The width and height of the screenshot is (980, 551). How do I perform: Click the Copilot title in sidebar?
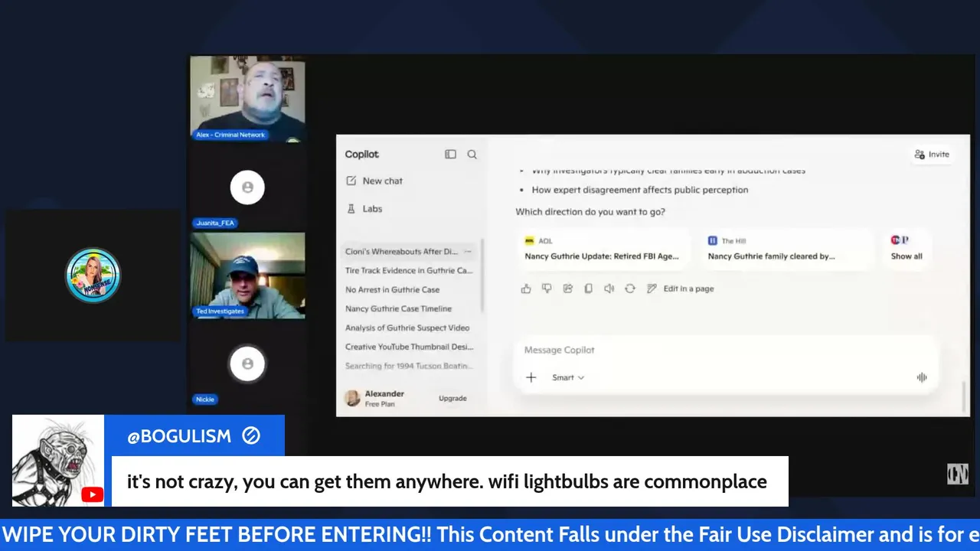[361, 155]
